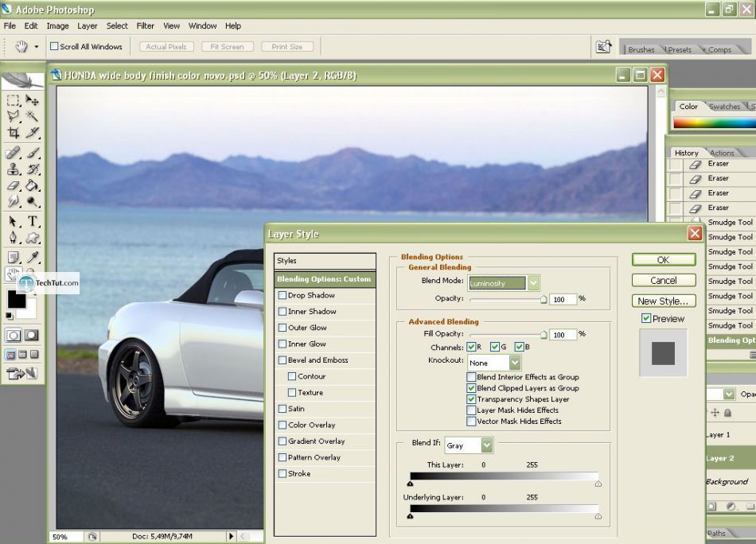The width and height of the screenshot is (756, 544).
Task: Select the Notes tool
Action: [13, 258]
